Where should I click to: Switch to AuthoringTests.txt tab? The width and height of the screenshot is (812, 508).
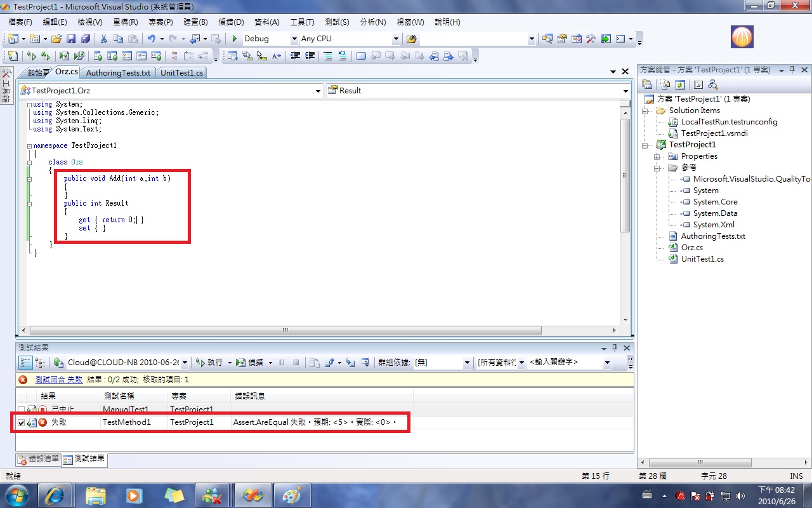[x=118, y=73]
